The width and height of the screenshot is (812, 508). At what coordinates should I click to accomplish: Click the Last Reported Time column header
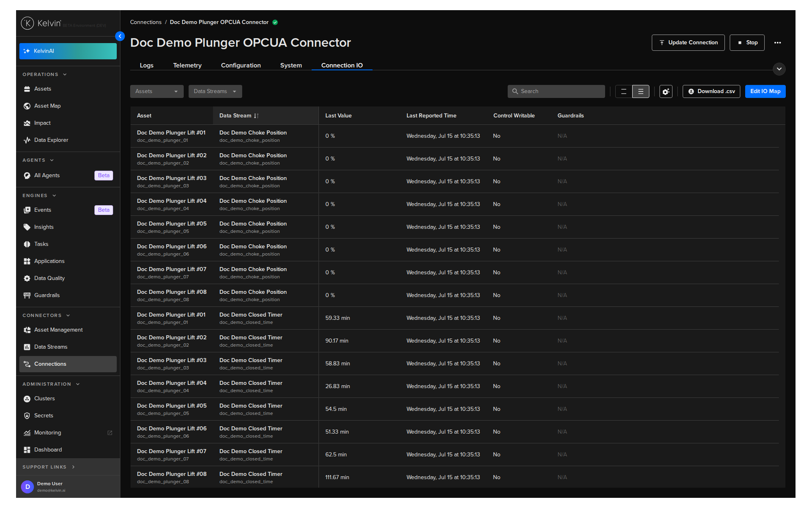pos(431,116)
